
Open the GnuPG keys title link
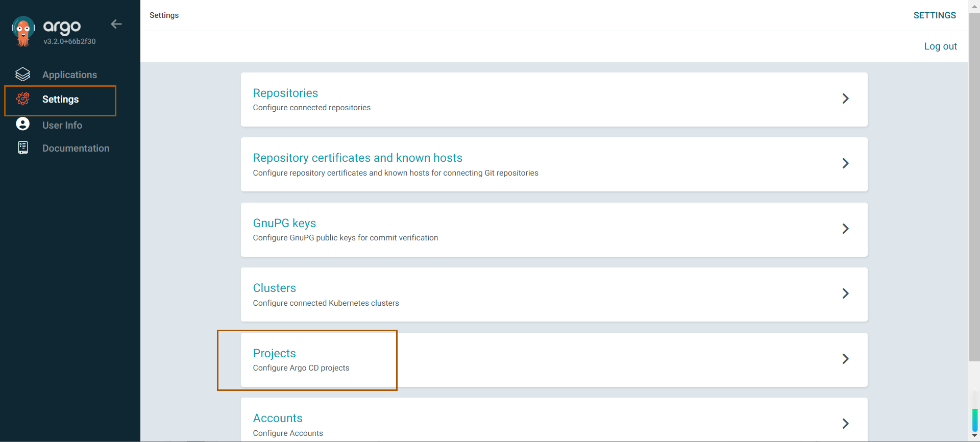284,223
